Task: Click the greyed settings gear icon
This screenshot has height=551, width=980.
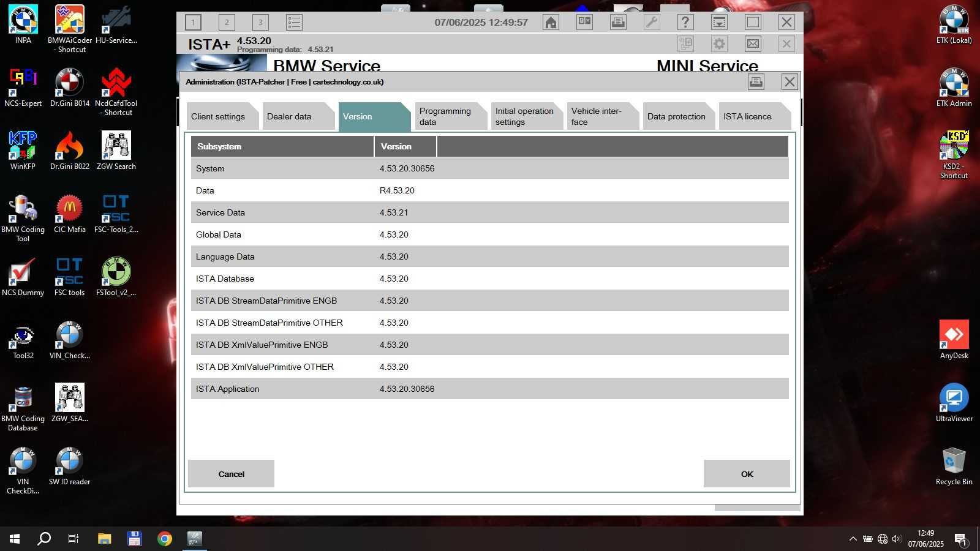Action: 719,44
